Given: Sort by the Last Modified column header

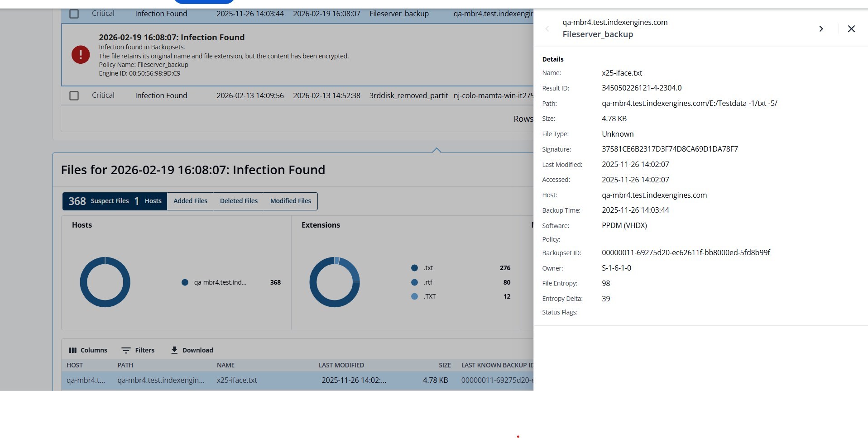Looking at the screenshot, I should point(341,365).
